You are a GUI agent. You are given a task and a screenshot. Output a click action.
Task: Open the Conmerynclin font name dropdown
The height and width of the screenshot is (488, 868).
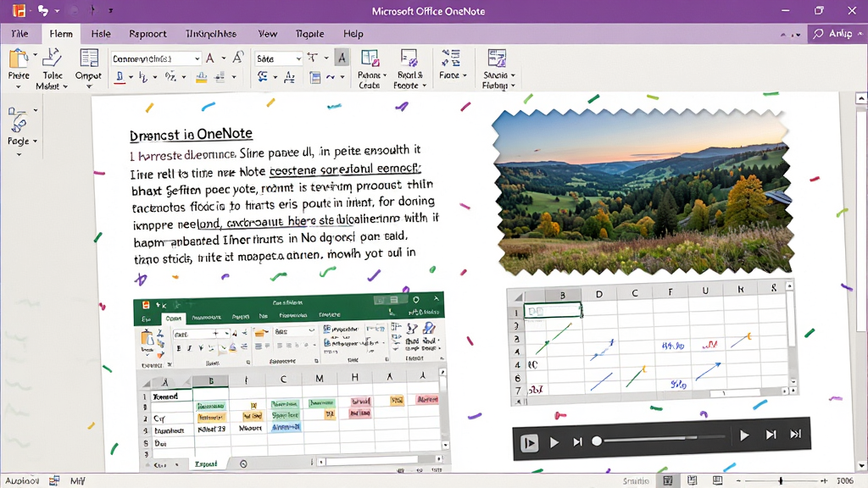click(197, 58)
